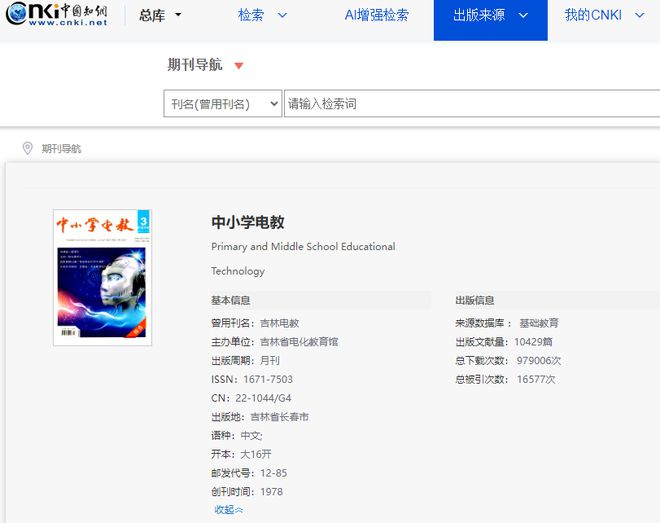Screen dimensions: 660x523
Task: Open AI增强检索
Action: pyautogui.click(x=376, y=16)
